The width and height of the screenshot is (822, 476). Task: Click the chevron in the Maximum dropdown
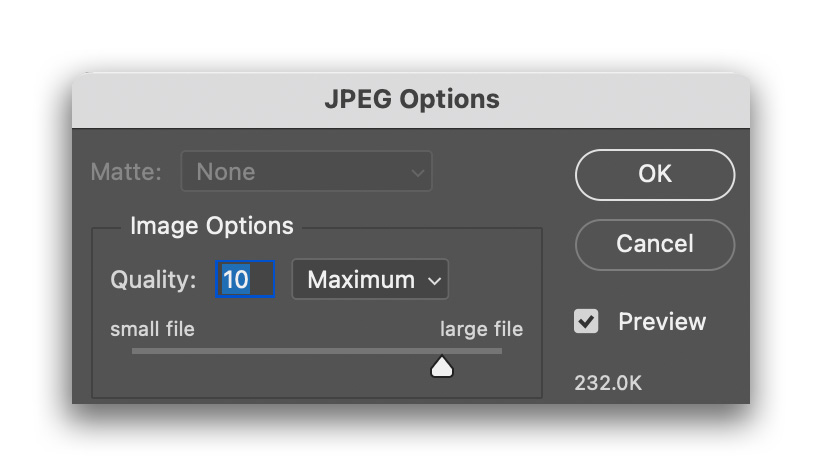pyautogui.click(x=434, y=281)
